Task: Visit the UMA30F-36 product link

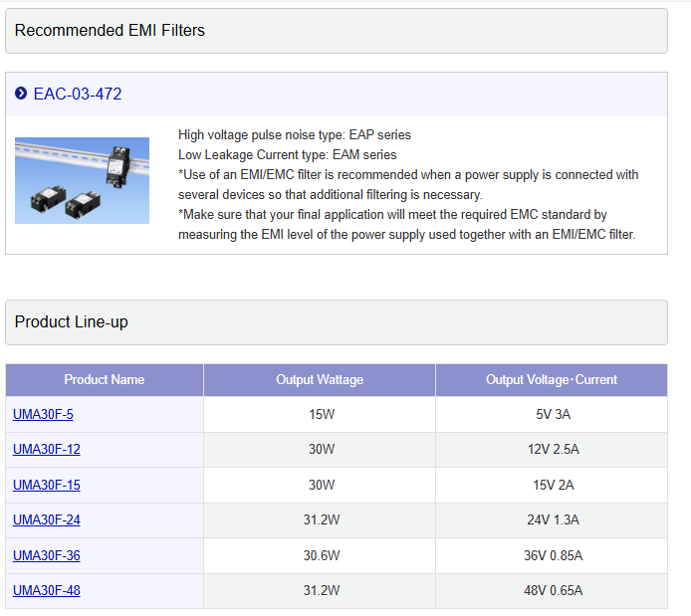Action: (47, 555)
